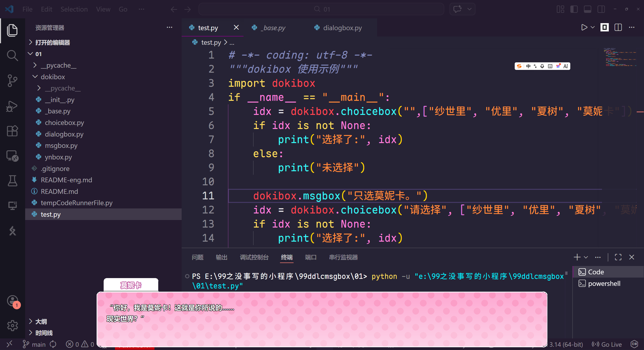The height and width of the screenshot is (350, 644).
Task: Switch to the dialogbox.py tab
Action: click(338, 28)
